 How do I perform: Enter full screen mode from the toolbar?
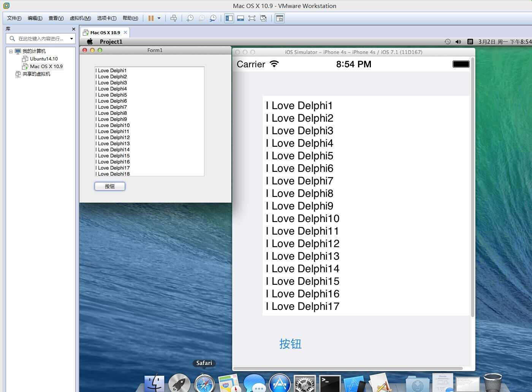coord(252,18)
